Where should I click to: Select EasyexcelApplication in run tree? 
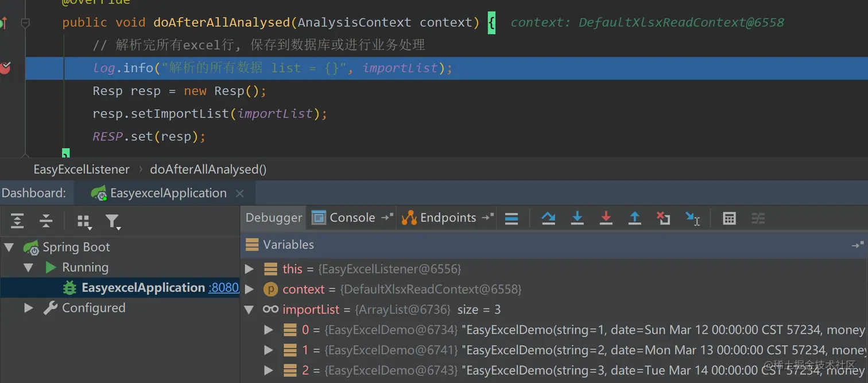pos(143,288)
